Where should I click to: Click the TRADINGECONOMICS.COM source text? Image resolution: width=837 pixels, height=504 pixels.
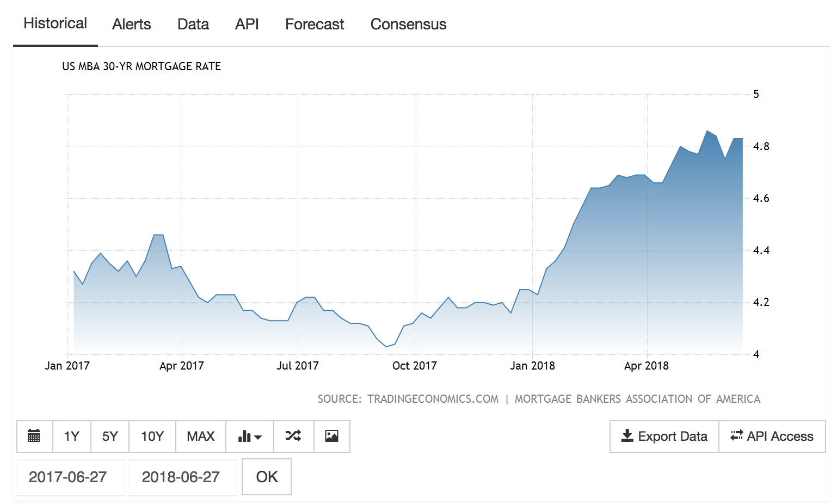pos(433,399)
